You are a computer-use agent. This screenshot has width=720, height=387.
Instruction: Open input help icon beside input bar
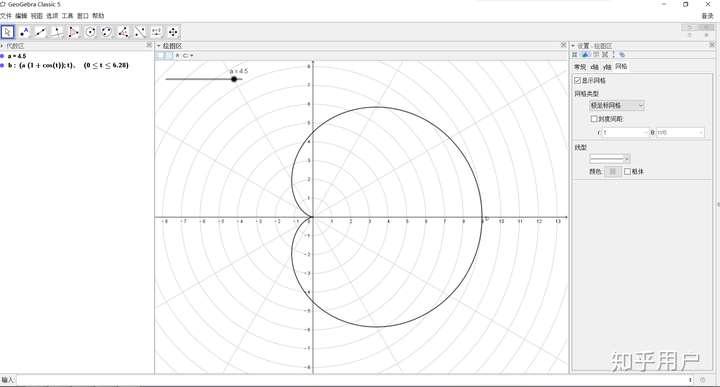coord(703,380)
